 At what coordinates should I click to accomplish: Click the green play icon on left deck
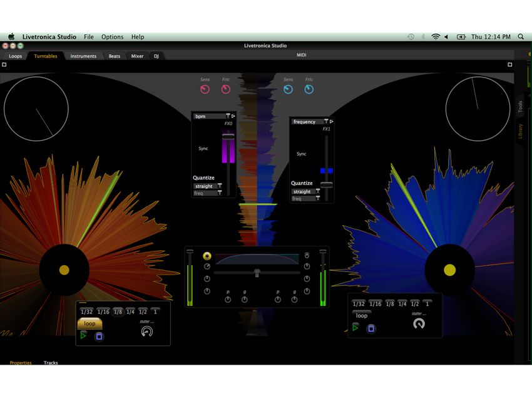83,336
